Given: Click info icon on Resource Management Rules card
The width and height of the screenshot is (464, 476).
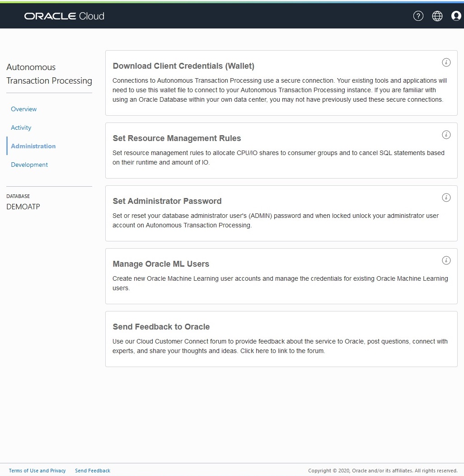Looking at the screenshot, I should (x=446, y=135).
